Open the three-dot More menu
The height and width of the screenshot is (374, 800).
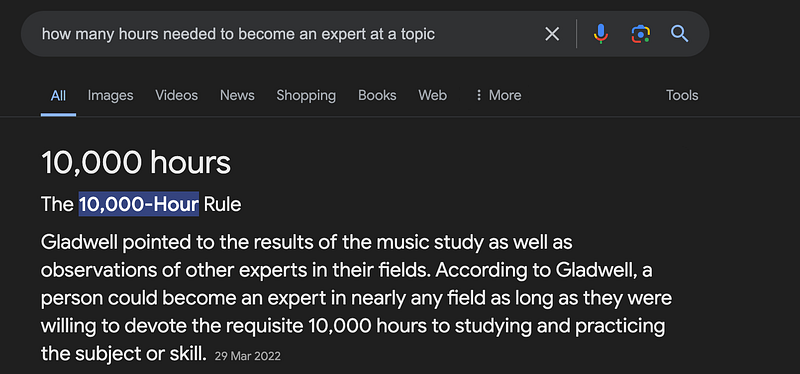pyautogui.click(x=498, y=95)
